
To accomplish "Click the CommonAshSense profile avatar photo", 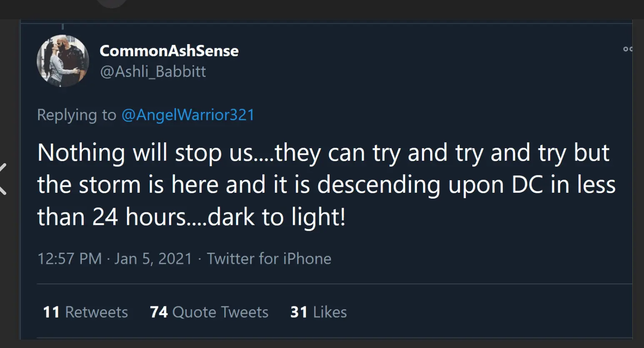I will [63, 61].
